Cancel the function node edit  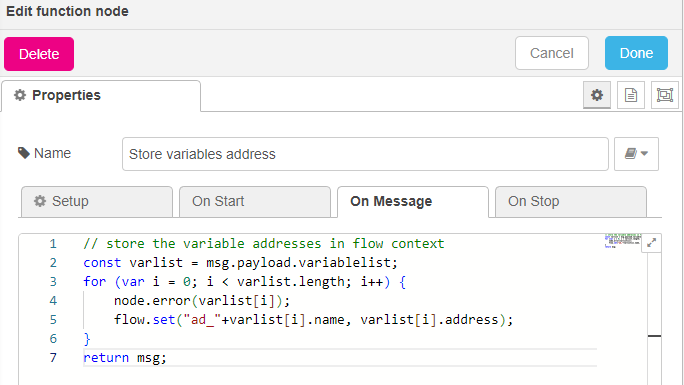[x=551, y=53]
